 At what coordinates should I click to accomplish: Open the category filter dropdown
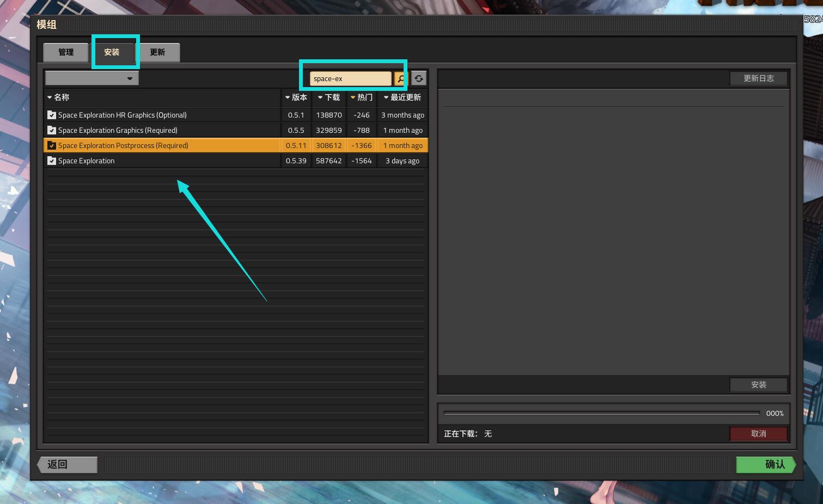coord(92,78)
